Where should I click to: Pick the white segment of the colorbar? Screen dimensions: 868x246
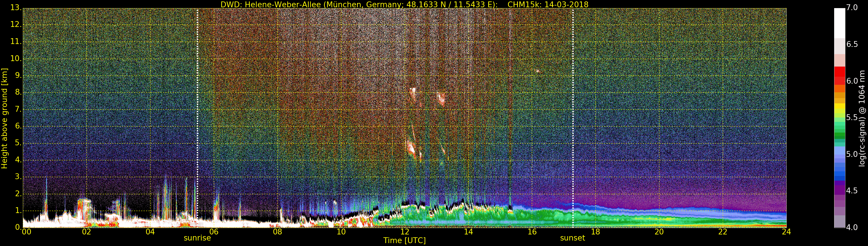point(839,23)
